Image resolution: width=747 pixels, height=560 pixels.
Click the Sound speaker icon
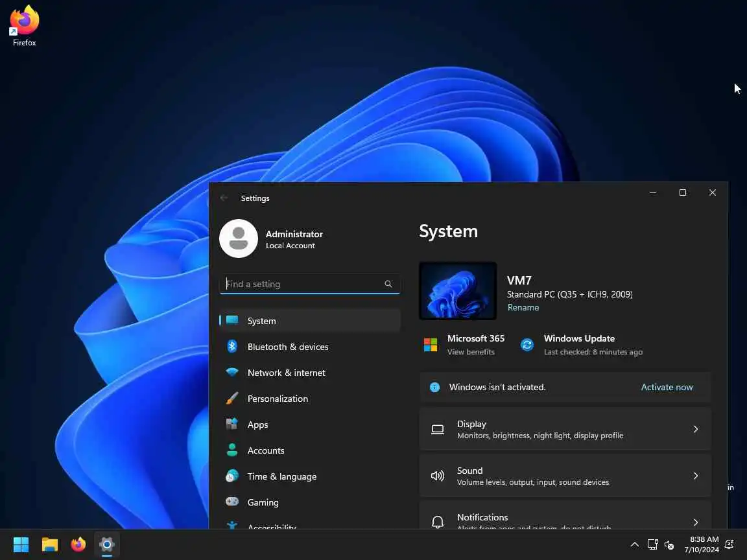point(437,476)
